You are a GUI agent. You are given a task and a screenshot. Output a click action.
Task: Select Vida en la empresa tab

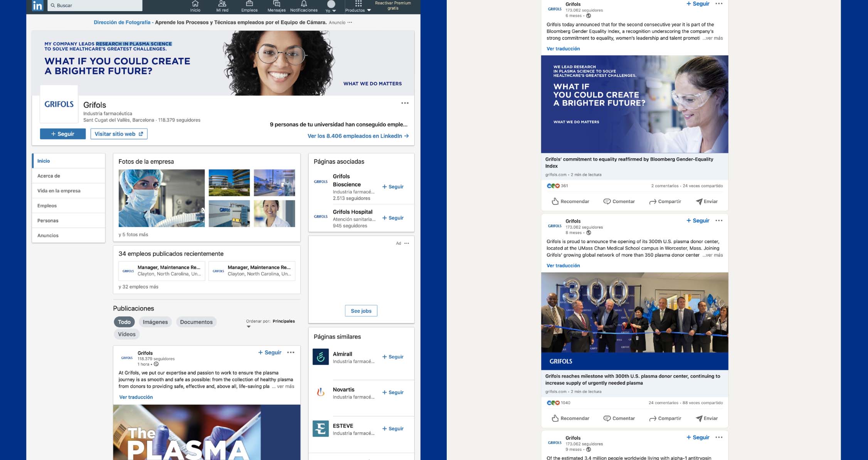69,191
